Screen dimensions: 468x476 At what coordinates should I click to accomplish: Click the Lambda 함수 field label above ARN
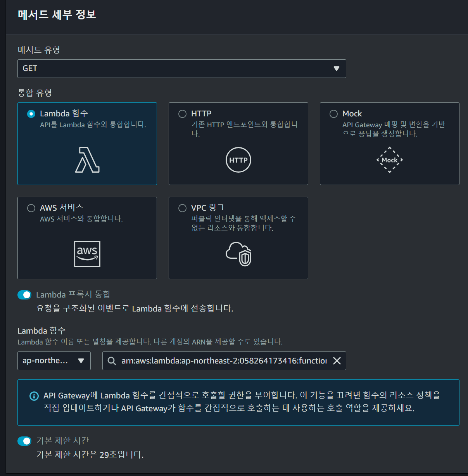41,331
